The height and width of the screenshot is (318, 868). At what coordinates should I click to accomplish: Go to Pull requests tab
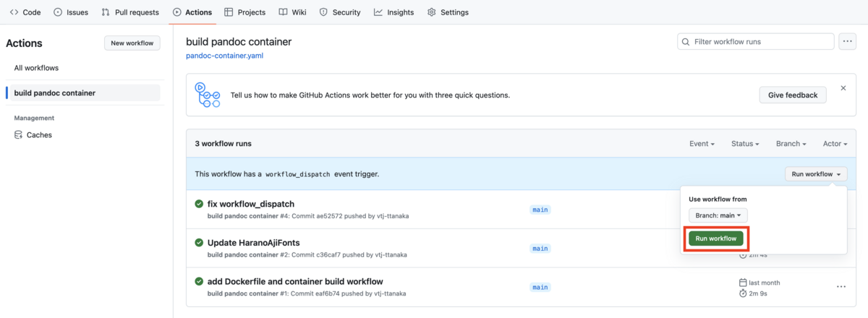[x=130, y=12]
